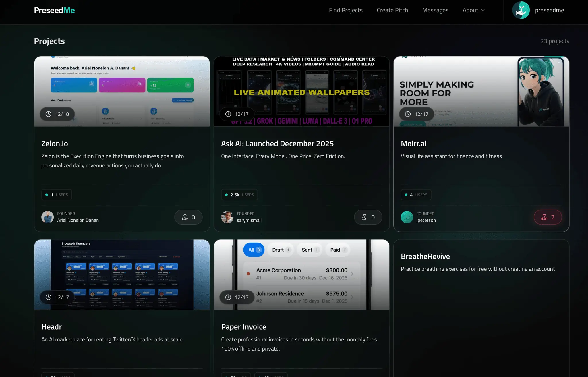Click the preseedme profile avatar icon

pyautogui.click(x=521, y=10)
